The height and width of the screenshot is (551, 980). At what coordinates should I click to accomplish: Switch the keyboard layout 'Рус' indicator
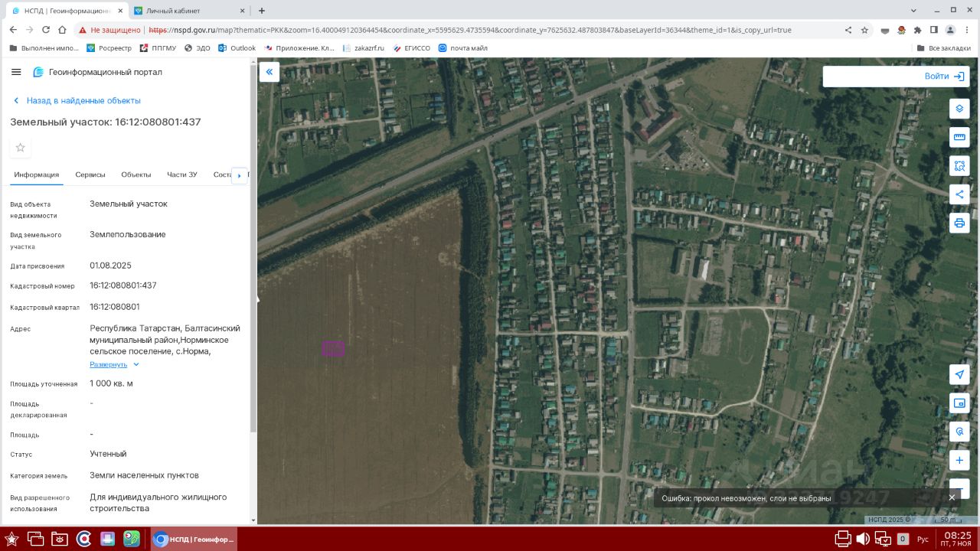923,539
